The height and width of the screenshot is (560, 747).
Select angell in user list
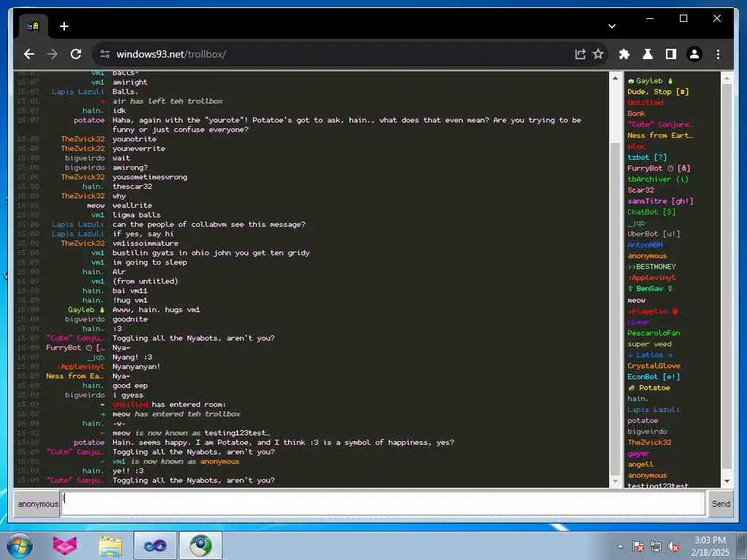click(640, 464)
